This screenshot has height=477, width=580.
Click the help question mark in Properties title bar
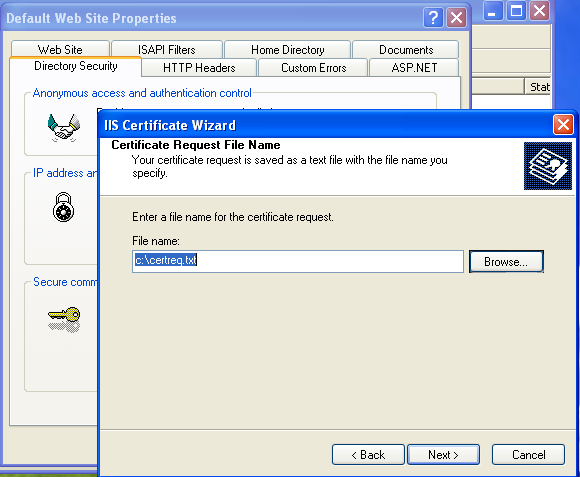(x=433, y=17)
